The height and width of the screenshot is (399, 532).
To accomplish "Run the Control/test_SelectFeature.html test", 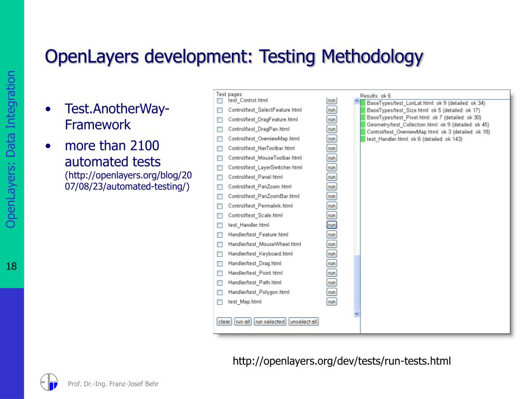I will 331,110.
